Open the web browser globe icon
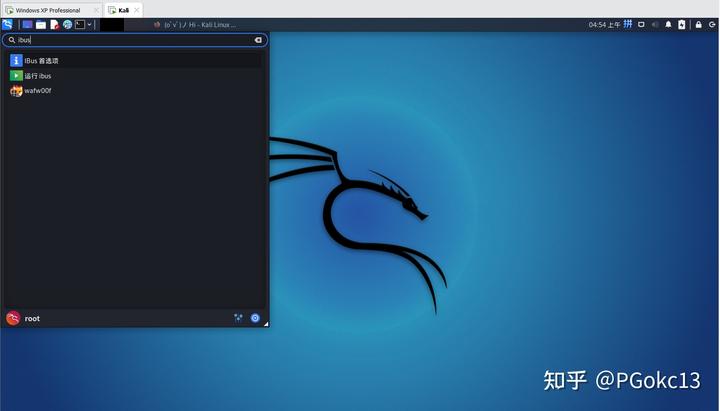This screenshot has width=720, height=411. click(x=68, y=24)
